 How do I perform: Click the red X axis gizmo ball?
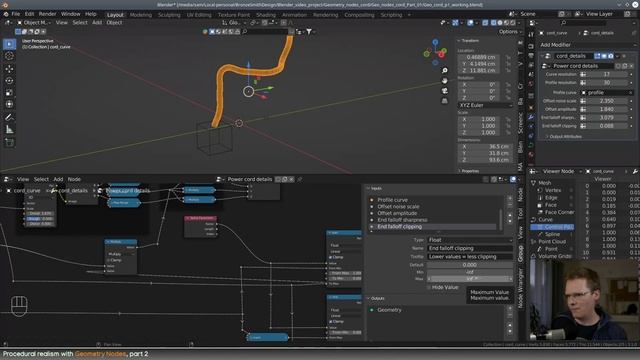tap(441, 54)
